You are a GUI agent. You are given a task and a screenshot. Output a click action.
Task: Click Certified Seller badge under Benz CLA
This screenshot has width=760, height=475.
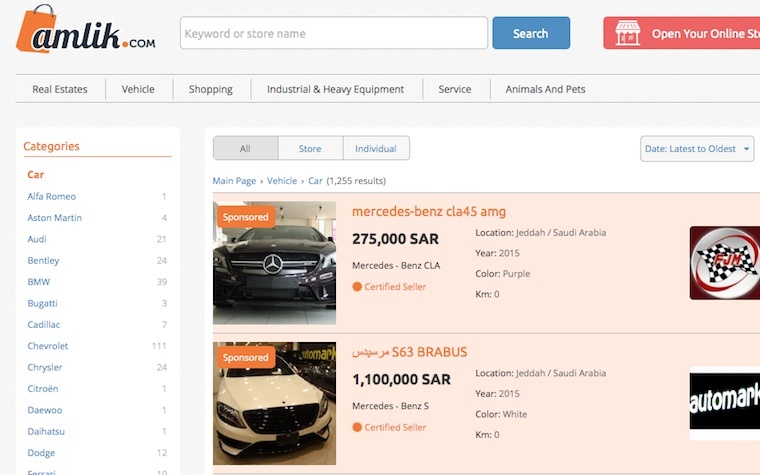point(389,287)
